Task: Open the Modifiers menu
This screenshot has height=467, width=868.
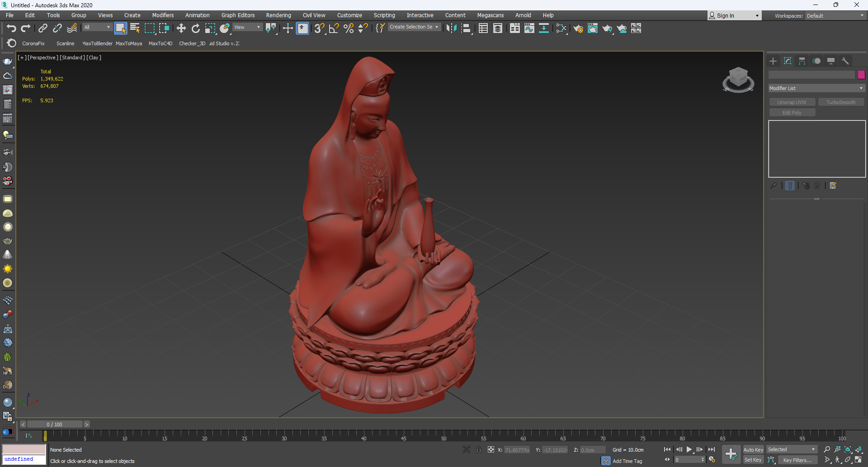Action: [x=163, y=15]
